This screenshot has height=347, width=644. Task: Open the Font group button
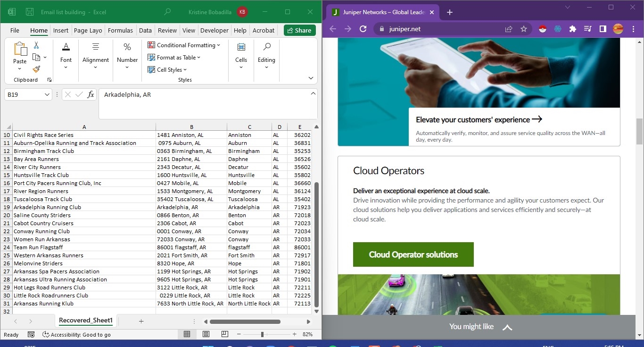click(66, 56)
